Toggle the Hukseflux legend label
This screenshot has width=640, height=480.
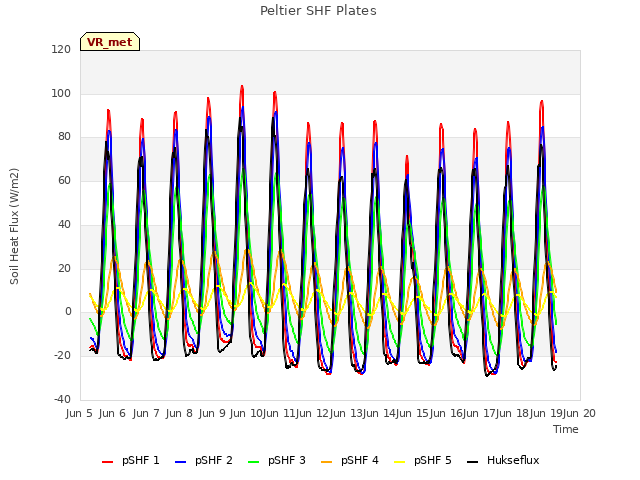pos(513,460)
